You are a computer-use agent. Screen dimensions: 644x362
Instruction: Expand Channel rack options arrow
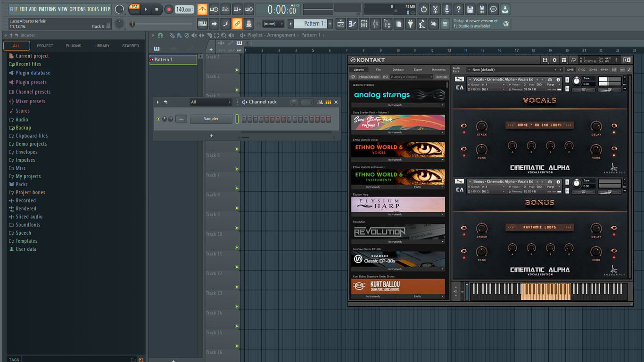[157, 102]
